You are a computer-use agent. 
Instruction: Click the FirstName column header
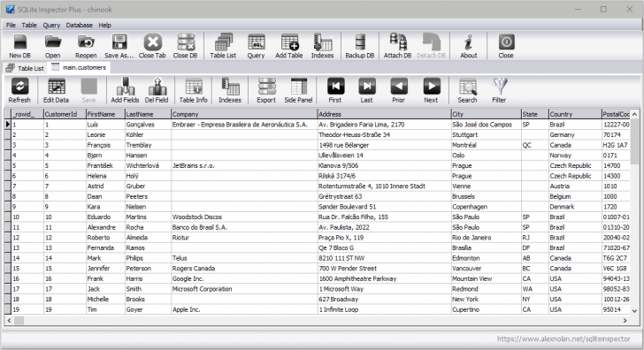[105, 114]
